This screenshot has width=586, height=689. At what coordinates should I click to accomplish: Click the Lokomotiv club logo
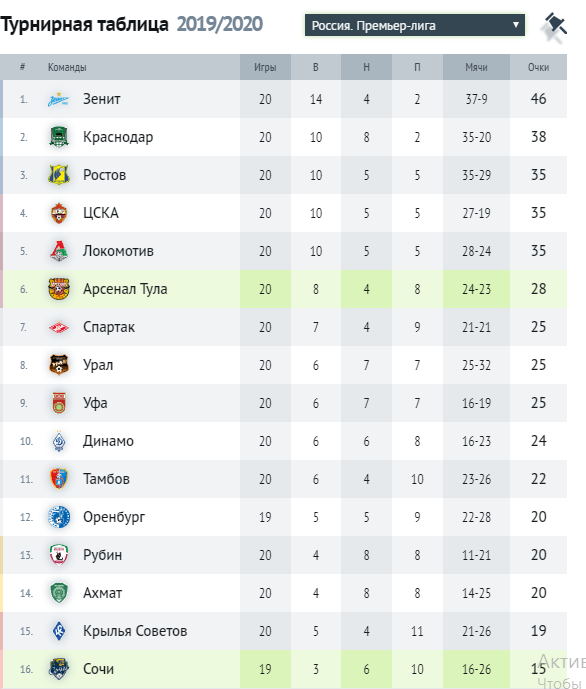tap(58, 251)
